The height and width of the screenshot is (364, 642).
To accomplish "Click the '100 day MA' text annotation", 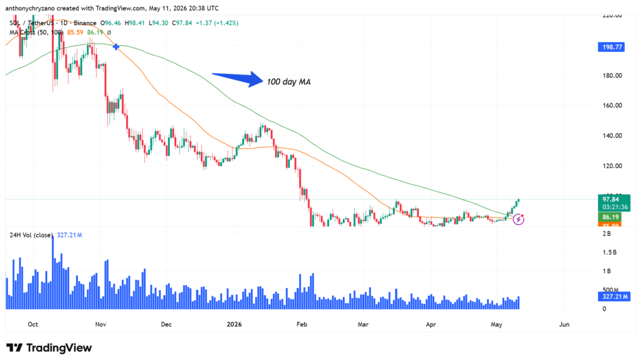I will coord(288,82).
